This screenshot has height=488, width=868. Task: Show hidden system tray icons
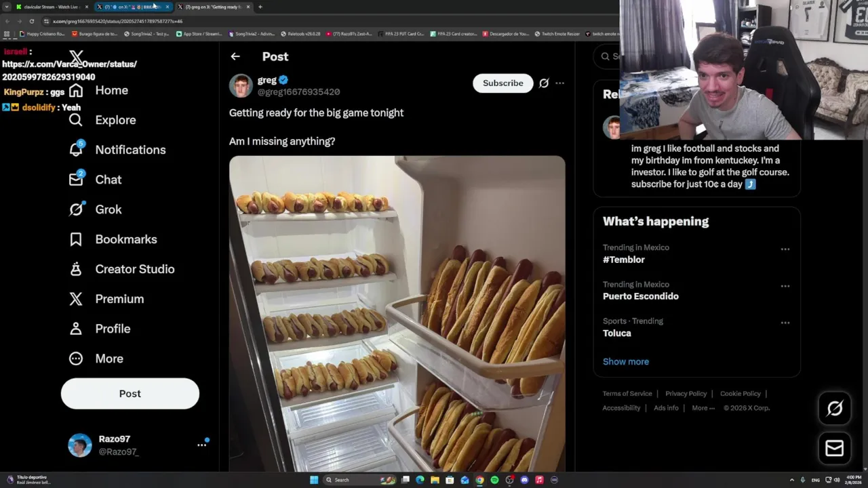pyautogui.click(x=792, y=480)
